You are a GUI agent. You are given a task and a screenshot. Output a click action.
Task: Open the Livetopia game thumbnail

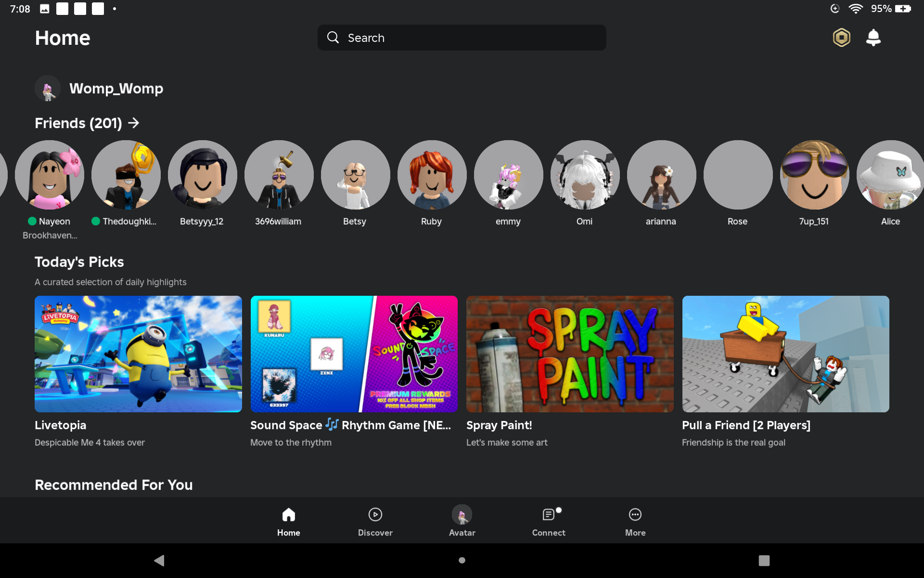[138, 354]
